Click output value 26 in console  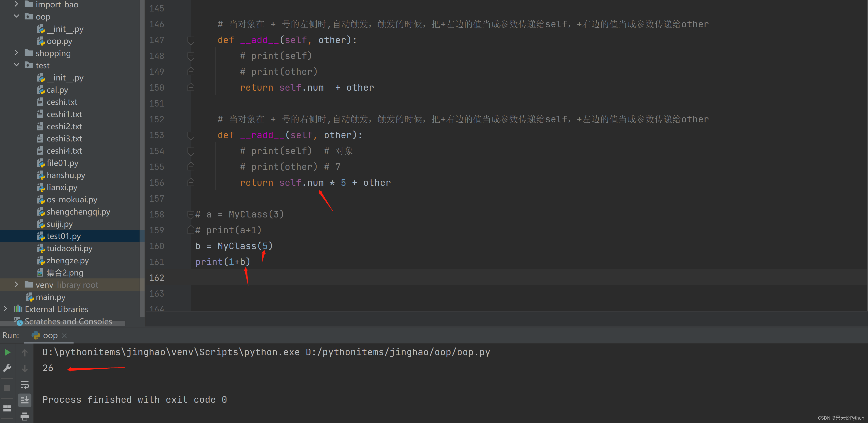click(48, 368)
